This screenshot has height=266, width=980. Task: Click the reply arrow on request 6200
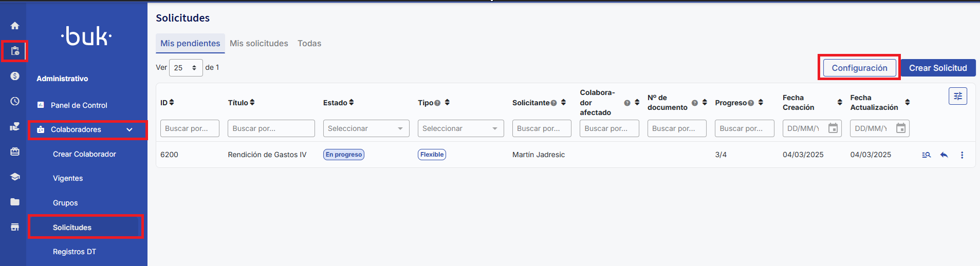944,155
